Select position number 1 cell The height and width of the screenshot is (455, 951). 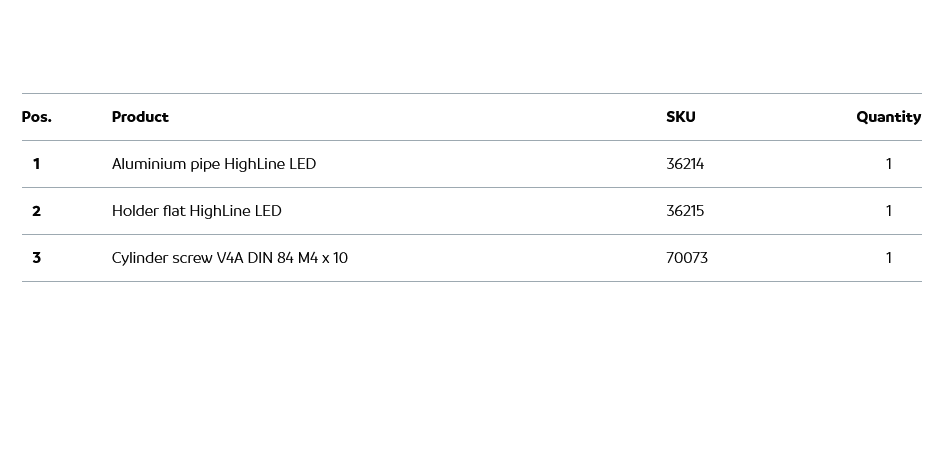tap(36, 164)
